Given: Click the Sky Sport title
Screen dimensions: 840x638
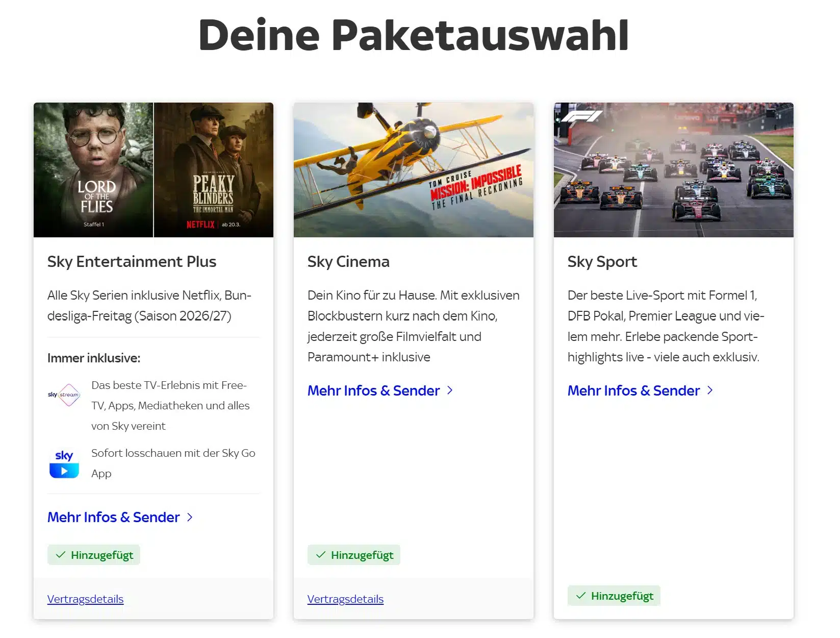Looking at the screenshot, I should pyautogui.click(x=602, y=262).
